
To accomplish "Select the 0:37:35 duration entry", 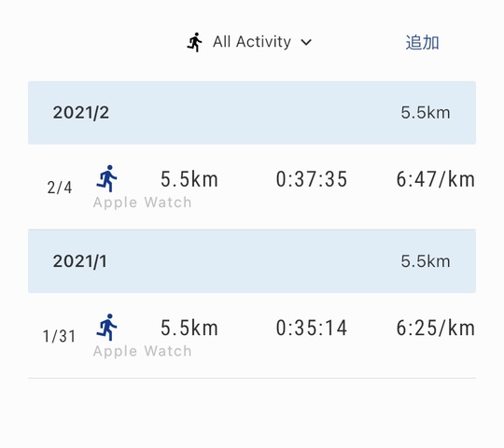I will tap(312, 179).
